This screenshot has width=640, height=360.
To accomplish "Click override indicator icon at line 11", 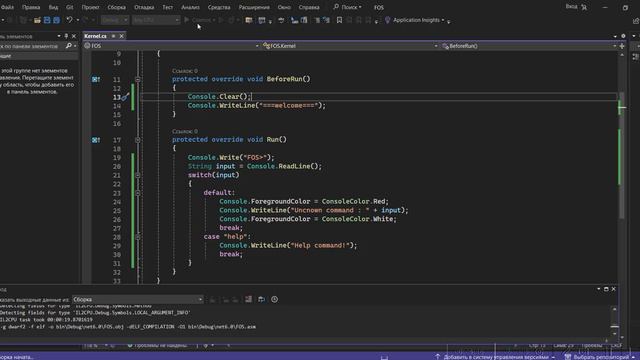I will pyautogui.click(x=96, y=79).
